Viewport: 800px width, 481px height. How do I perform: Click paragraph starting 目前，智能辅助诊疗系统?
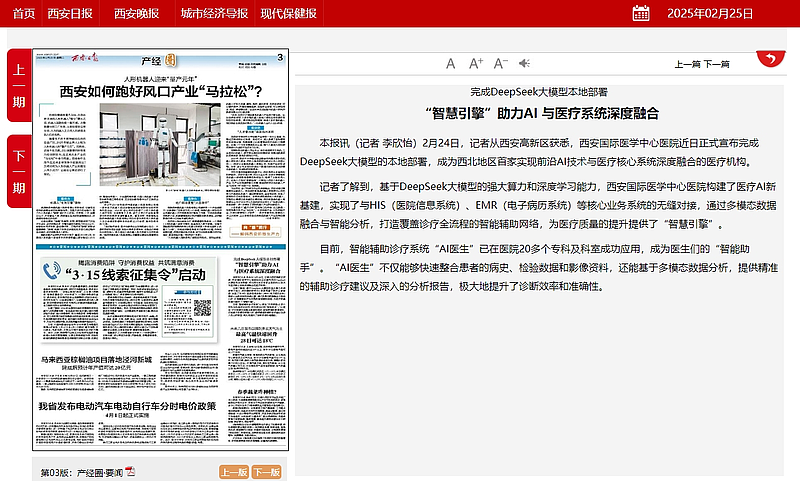coord(539,267)
